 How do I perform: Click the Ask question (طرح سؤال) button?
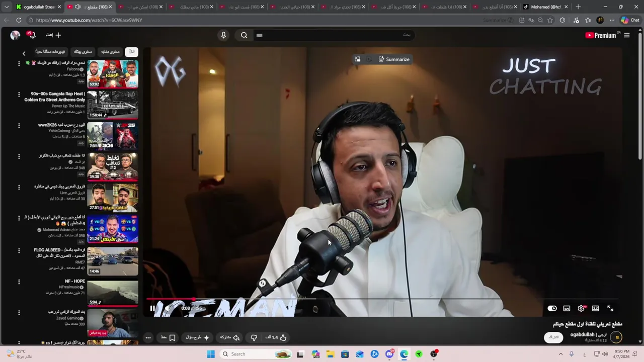click(x=197, y=337)
